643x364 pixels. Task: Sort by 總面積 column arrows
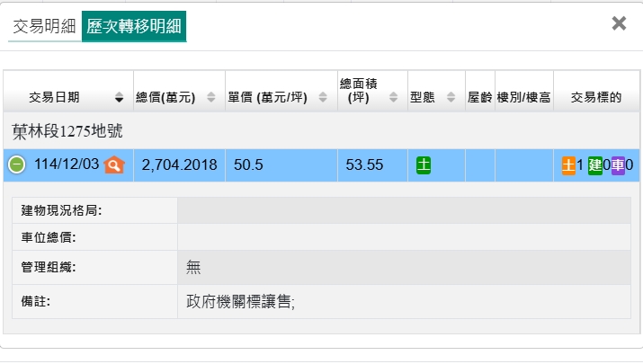click(x=395, y=98)
